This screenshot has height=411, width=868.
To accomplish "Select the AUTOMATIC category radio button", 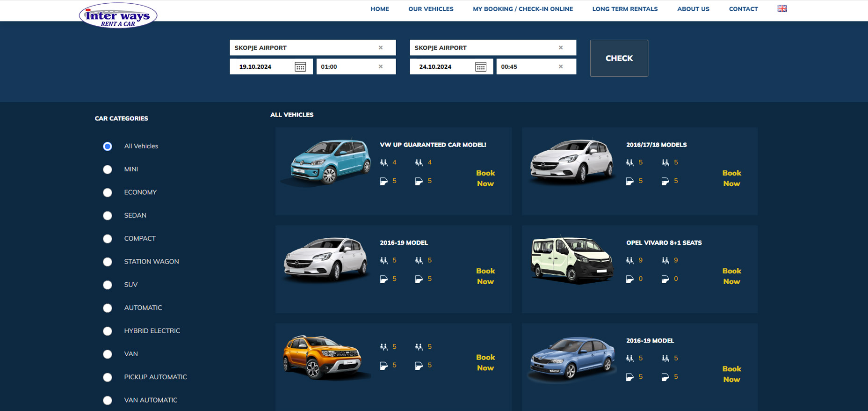I will click(x=108, y=308).
